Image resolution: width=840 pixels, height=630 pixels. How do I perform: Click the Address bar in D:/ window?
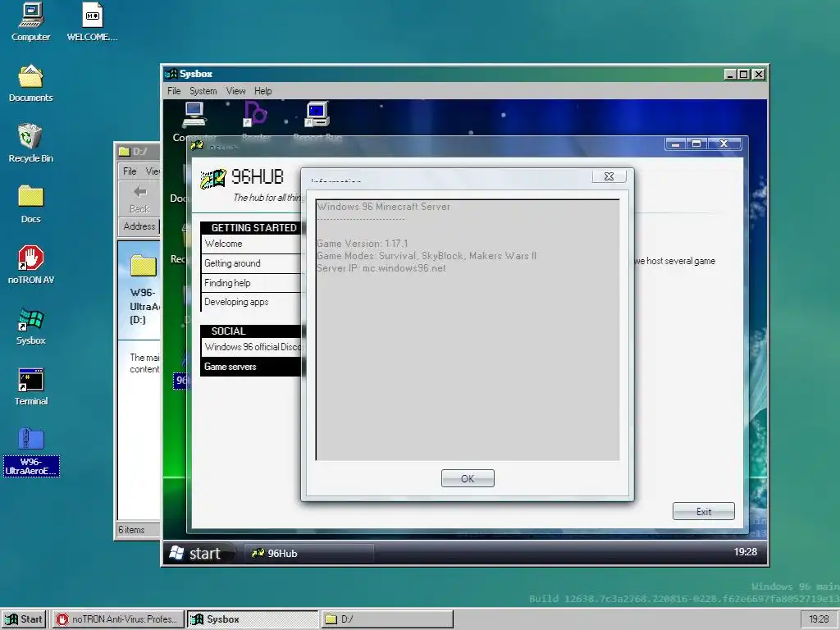pyautogui.click(x=140, y=226)
